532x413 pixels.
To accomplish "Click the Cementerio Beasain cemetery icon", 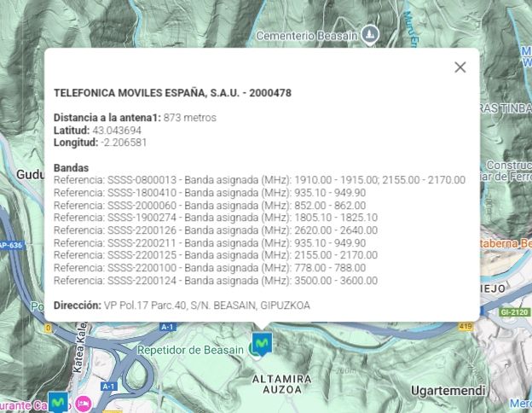I will (369, 35).
